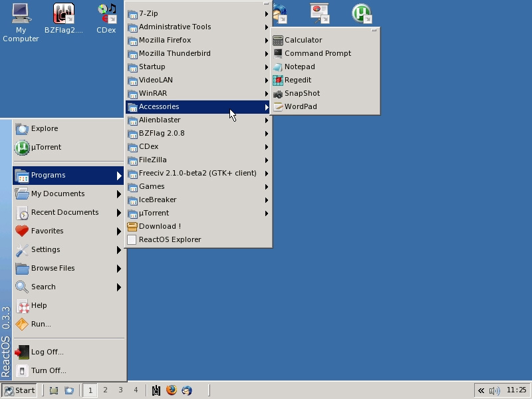
Task: Open the CDex program group
Action: tap(198, 146)
